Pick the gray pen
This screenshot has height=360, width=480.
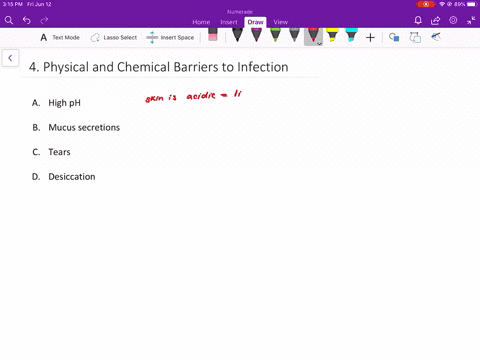294,35
